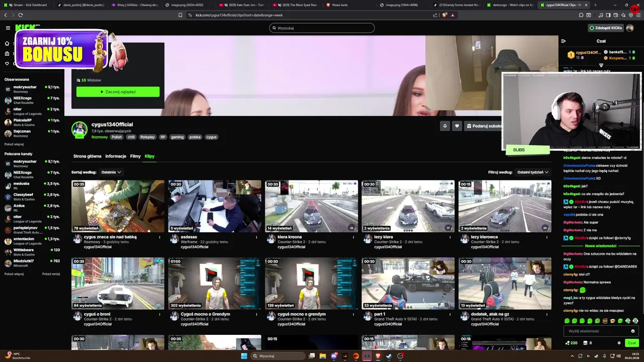
Task: Open emoji picker in chat input
Action: click(633, 331)
